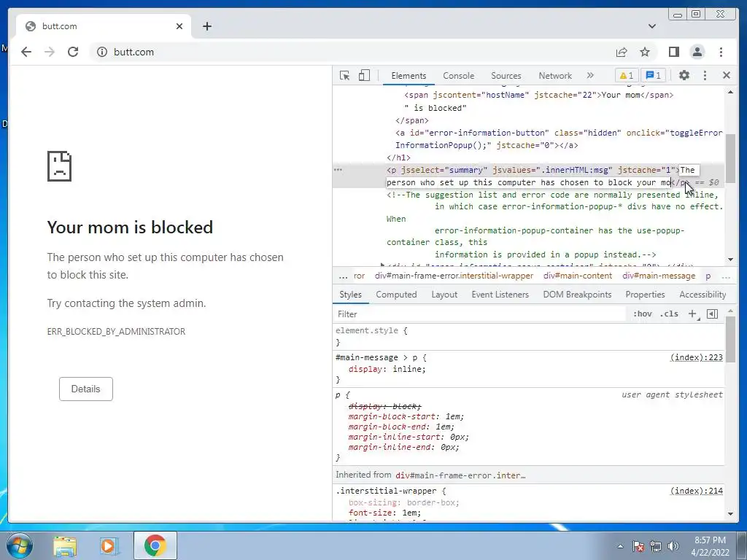Click the element row actions ellipsis
Image resolution: width=747 pixels, height=560 pixels.
[x=338, y=169]
